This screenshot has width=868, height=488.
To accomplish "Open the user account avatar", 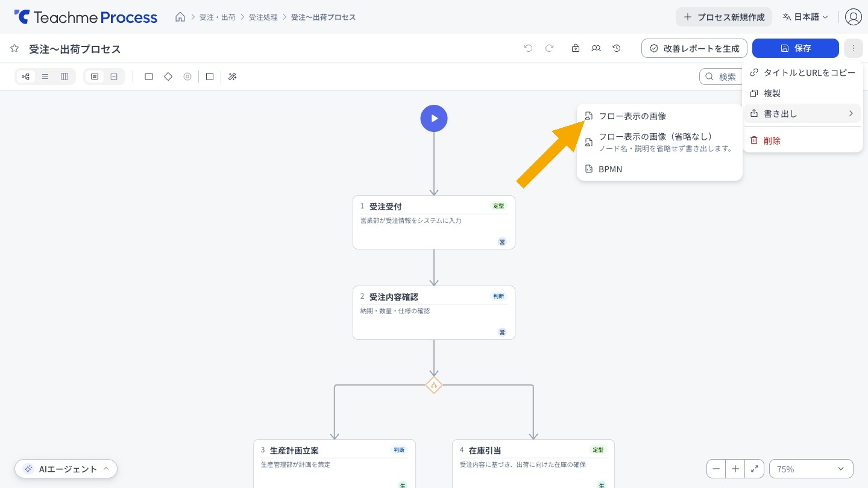I will [x=854, y=17].
